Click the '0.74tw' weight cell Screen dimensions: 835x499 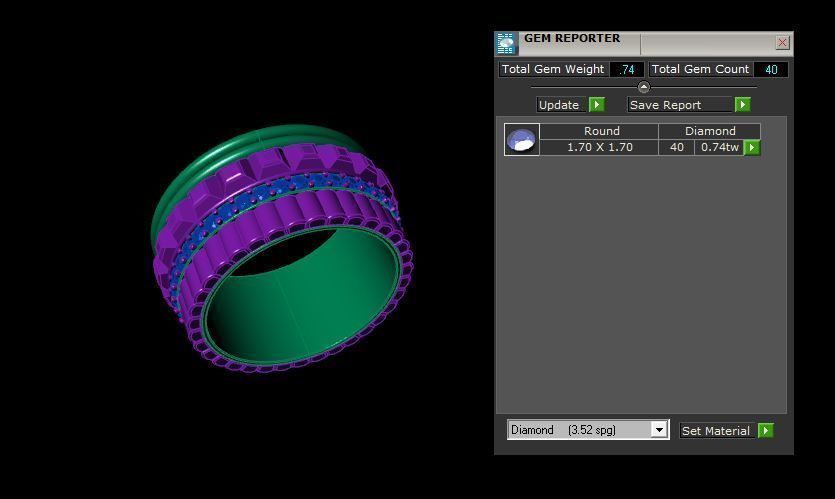719,148
